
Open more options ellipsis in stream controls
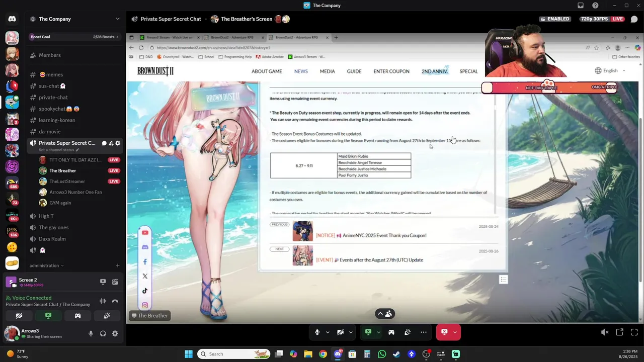coord(424,332)
